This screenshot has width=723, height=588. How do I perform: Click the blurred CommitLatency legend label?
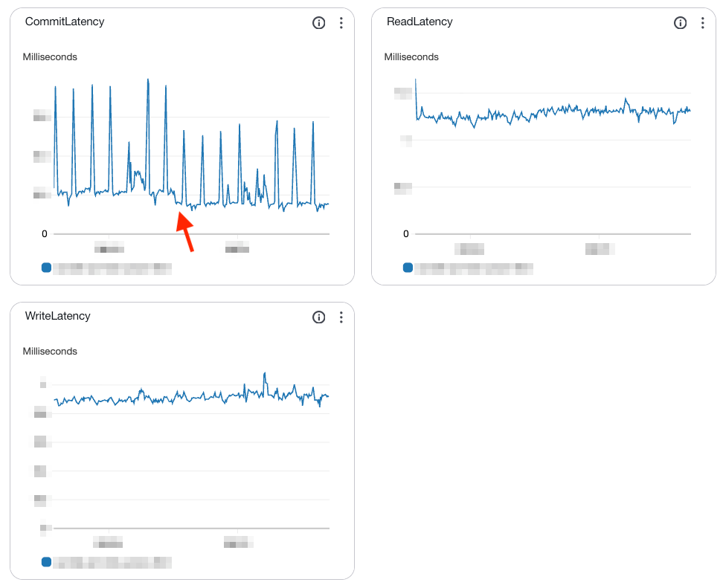tap(112, 268)
